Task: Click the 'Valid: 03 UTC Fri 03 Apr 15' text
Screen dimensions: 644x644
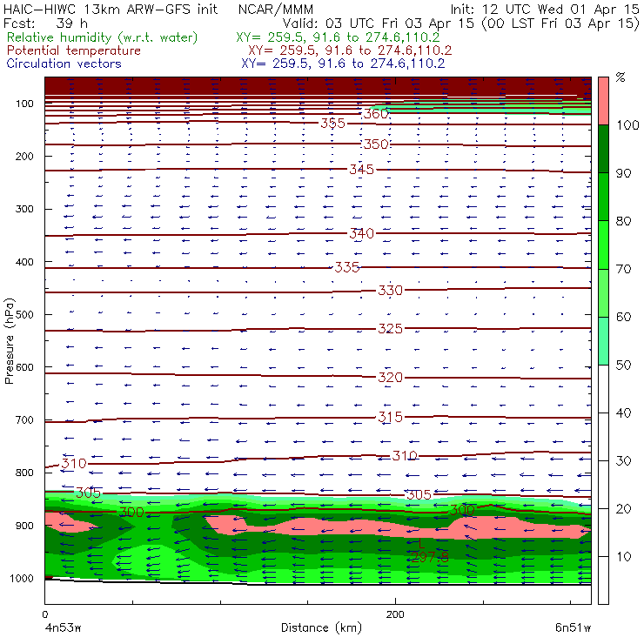Action: point(379,23)
